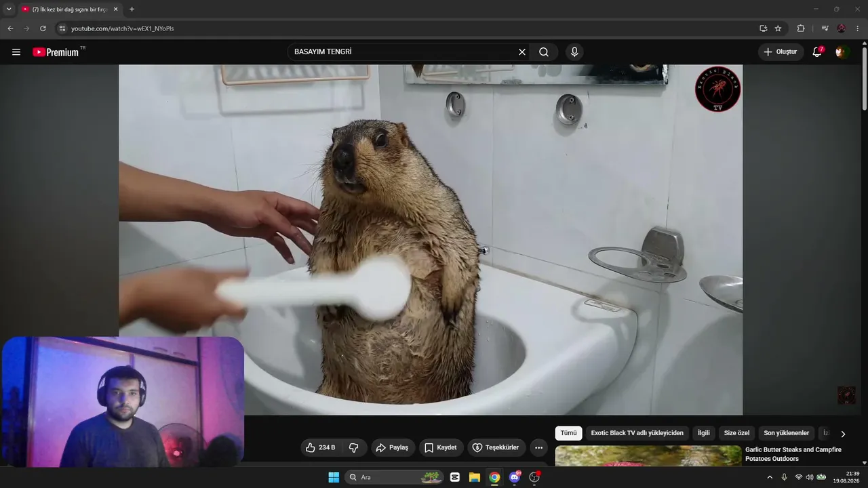This screenshot has height=488, width=868.
Task: Click the Oluştur create button
Action: [781, 52]
